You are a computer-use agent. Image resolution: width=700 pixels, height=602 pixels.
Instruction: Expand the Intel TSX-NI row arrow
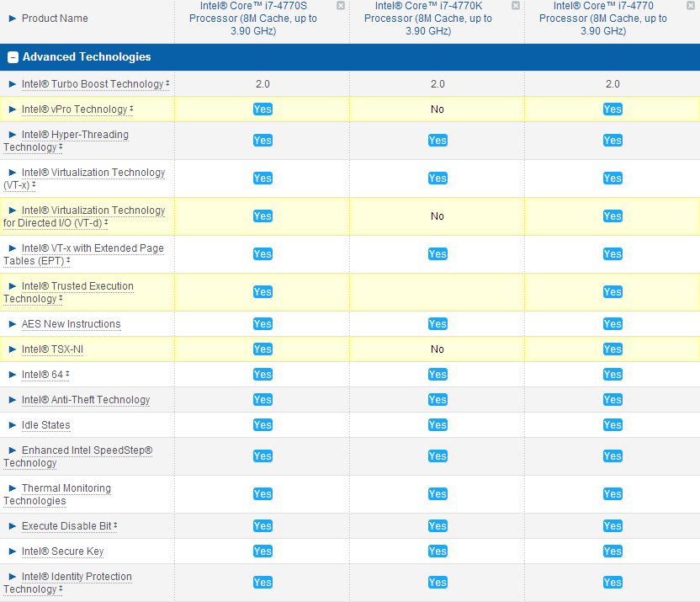click(13, 349)
